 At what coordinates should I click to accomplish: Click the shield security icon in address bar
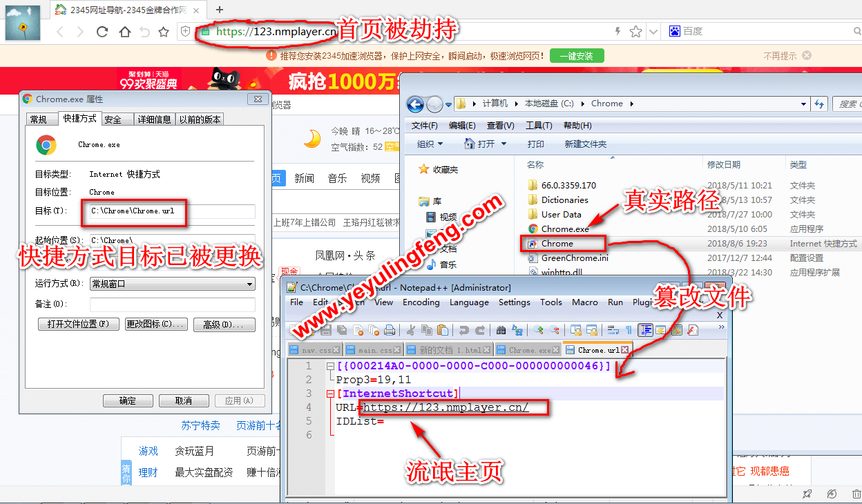coord(185,32)
